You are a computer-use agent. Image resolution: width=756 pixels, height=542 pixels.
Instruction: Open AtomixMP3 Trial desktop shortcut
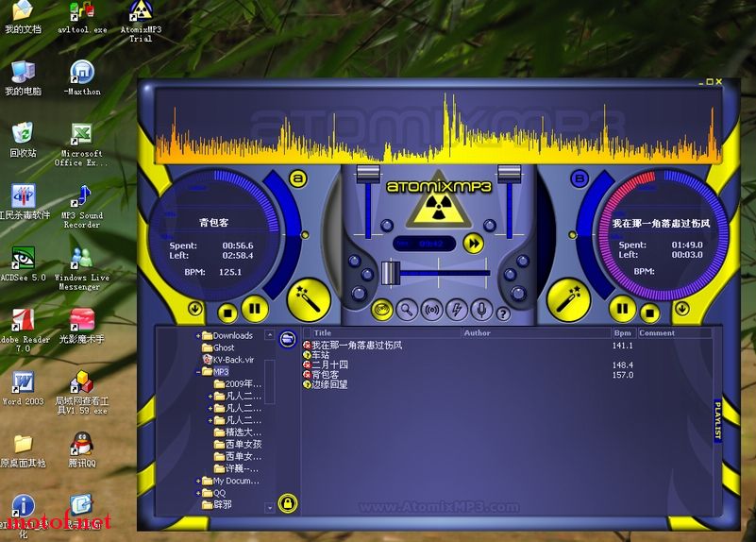(141, 21)
